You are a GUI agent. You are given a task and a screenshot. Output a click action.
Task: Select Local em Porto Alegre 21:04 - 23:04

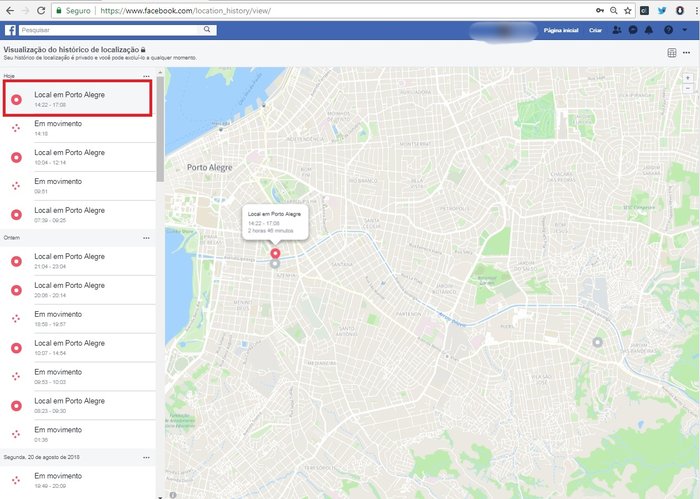point(78,261)
